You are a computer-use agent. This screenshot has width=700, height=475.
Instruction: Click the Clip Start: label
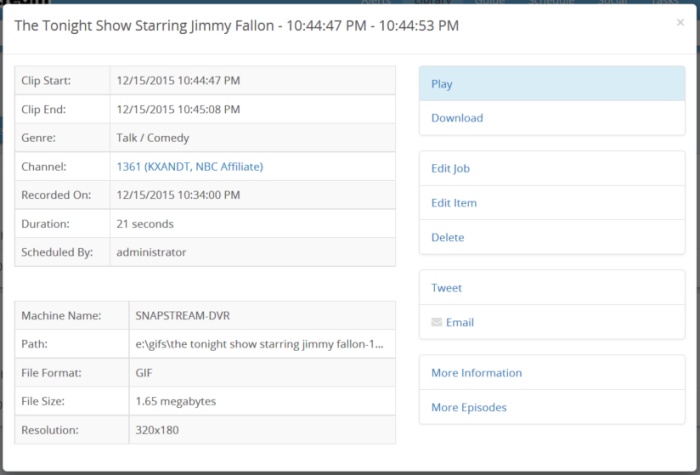click(46, 81)
